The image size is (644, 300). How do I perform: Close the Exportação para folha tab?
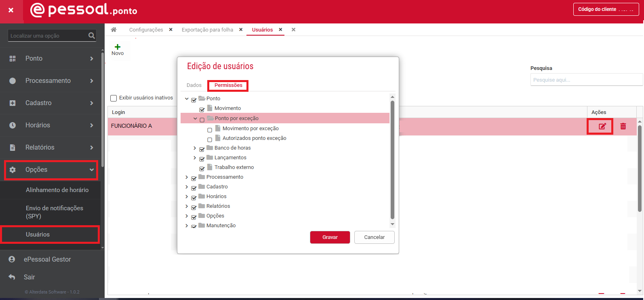(x=241, y=30)
